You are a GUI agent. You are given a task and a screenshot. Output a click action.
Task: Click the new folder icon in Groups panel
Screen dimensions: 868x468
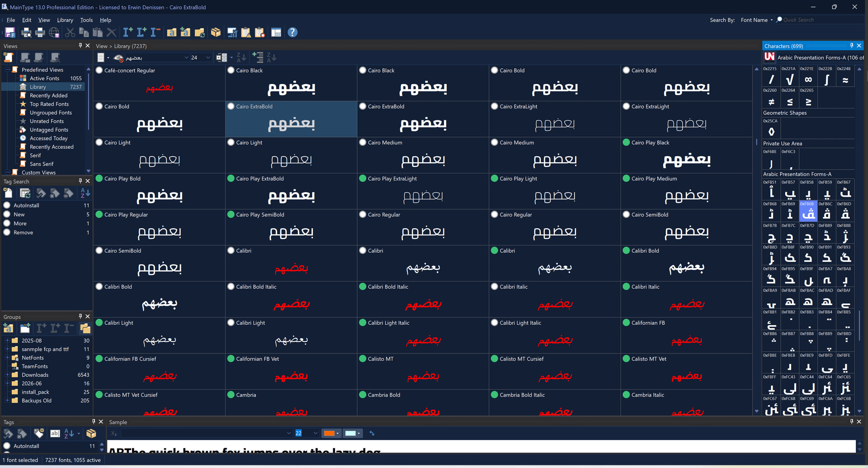(25, 328)
